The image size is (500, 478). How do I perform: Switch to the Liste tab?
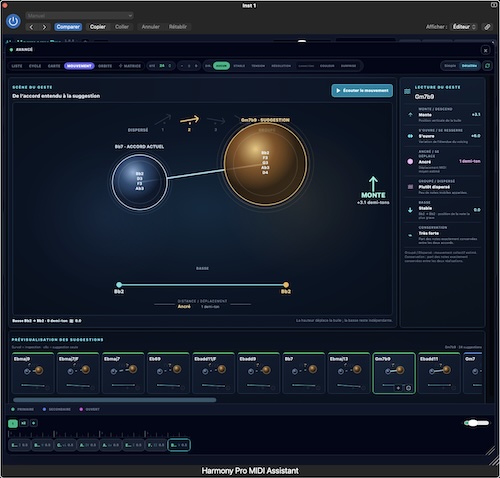coord(17,66)
